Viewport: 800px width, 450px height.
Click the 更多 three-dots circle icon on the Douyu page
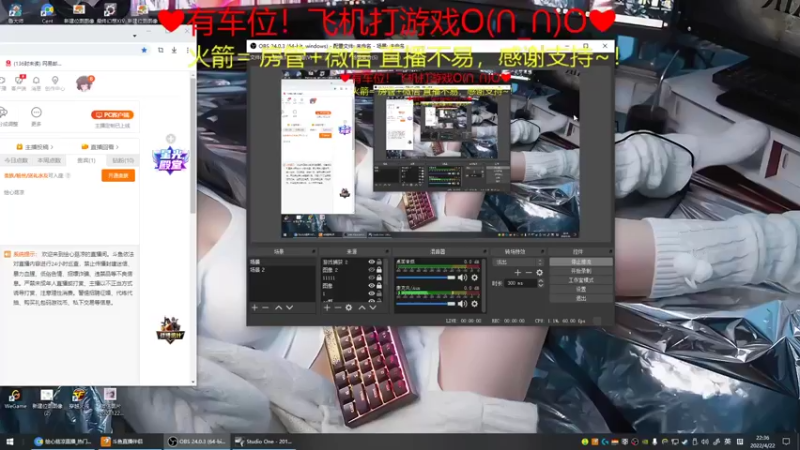(x=36, y=112)
